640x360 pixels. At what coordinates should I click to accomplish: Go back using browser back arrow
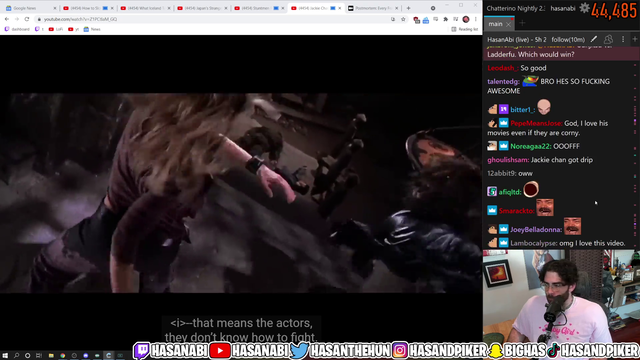(x=7, y=19)
